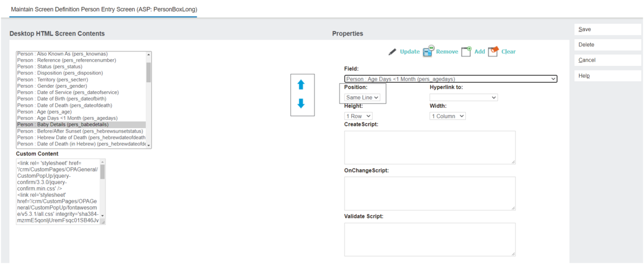Select Person : Gender (pers_gender) row
Screen dimensions: 644x264
(x=81, y=86)
